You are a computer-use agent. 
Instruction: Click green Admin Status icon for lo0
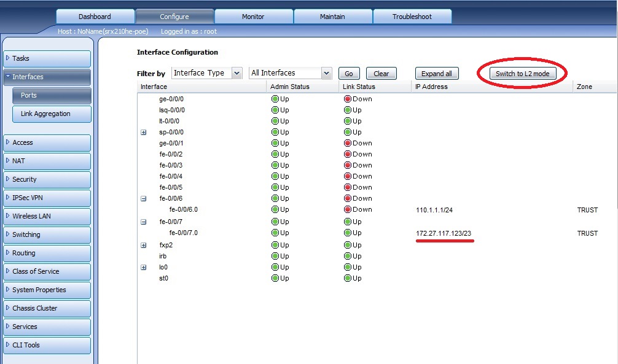pyautogui.click(x=275, y=267)
